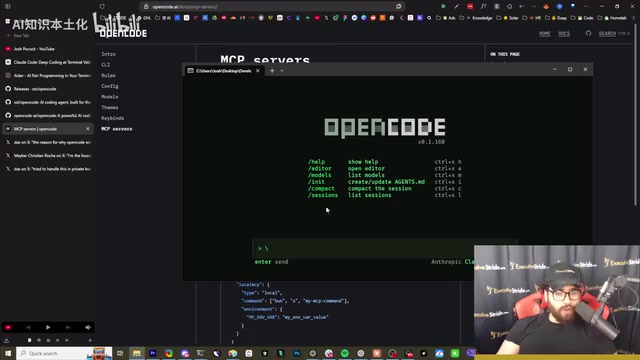Open Config docs page

tap(110, 86)
